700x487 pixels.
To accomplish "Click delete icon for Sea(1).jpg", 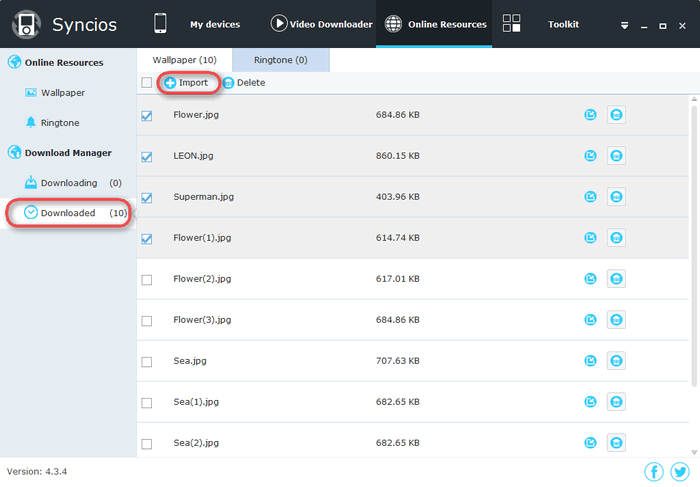I will [616, 402].
